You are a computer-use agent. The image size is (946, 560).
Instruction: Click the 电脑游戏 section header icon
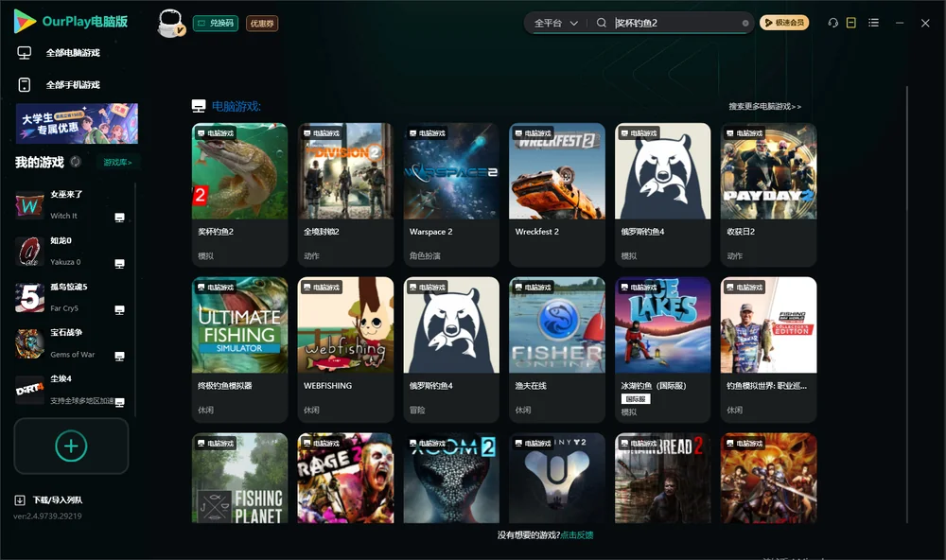199,106
